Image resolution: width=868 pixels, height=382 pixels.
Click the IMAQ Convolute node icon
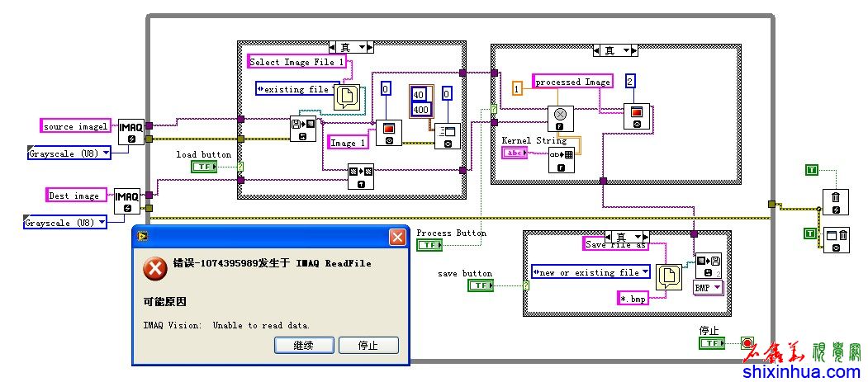click(x=560, y=117)
